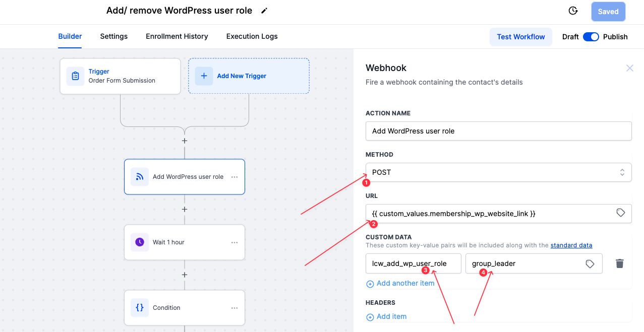
Task: Open the Enrollment History tab
Action: tap(177, 36)
